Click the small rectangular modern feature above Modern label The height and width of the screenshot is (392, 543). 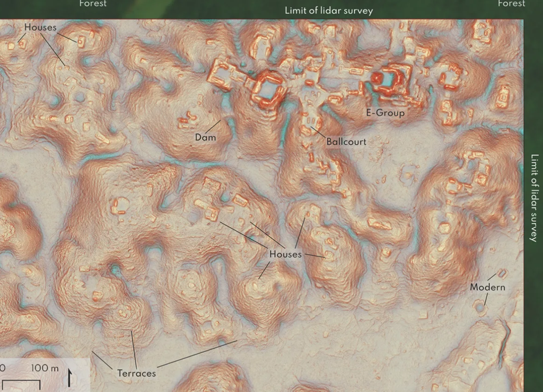point(502,273)
